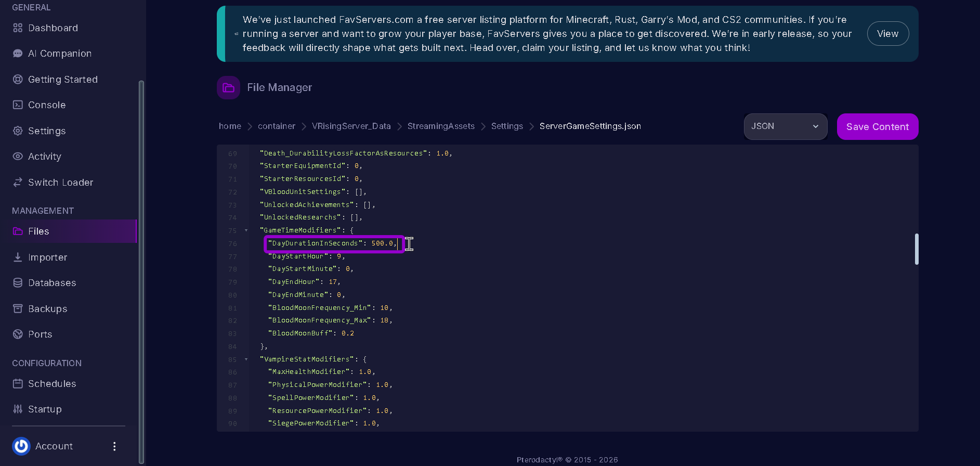Go to Dashboard page
This screenshot has width=980, height=466.
(x=53, y=28)
